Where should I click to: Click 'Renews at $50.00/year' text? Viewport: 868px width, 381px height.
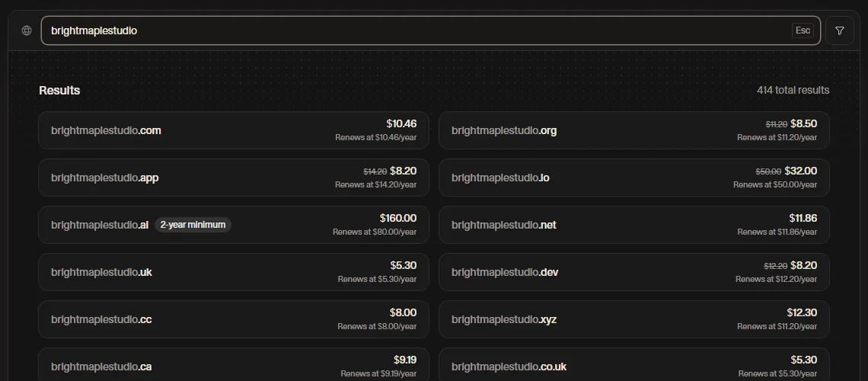775,184
